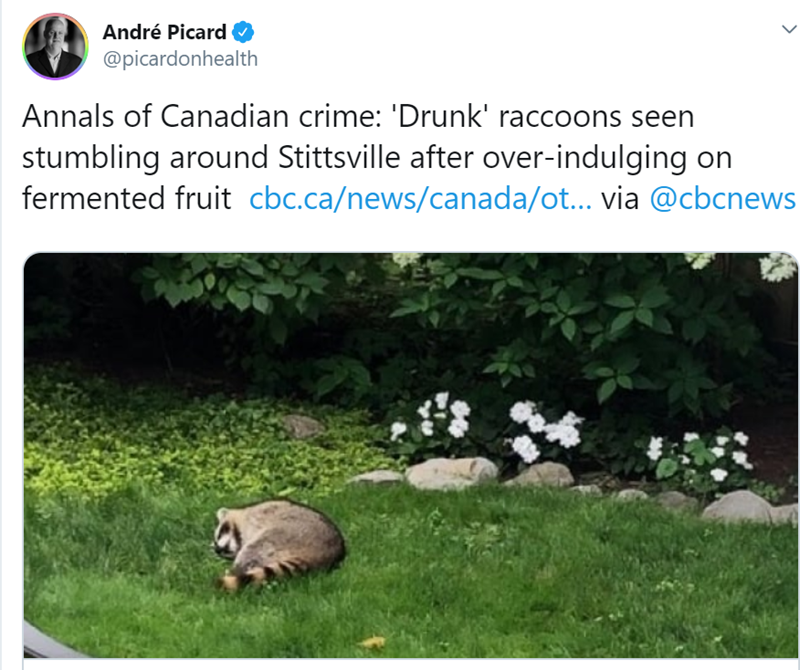Click the sleeping raccoon in the photo

coord(283,540)
